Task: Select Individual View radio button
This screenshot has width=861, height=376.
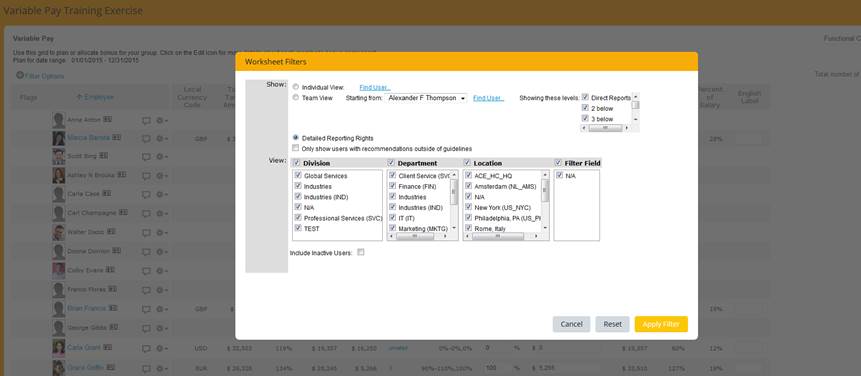Action: (x=296, y=87)
